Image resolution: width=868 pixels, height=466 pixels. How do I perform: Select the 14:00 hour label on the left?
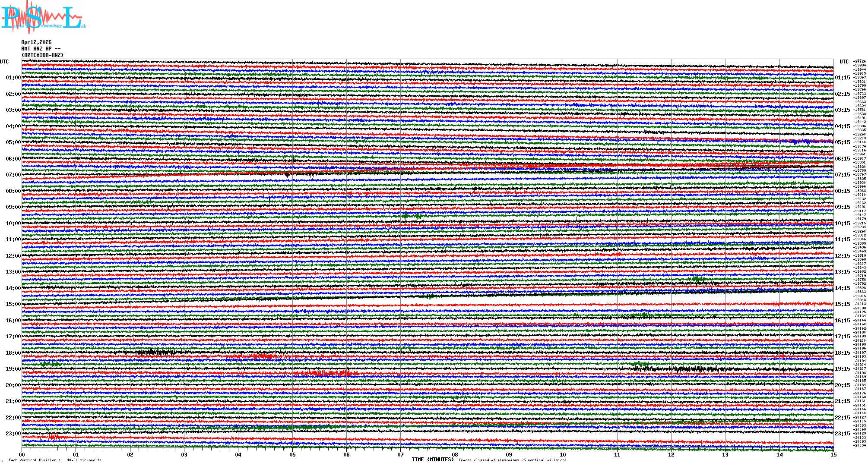[x=13, y=288]
